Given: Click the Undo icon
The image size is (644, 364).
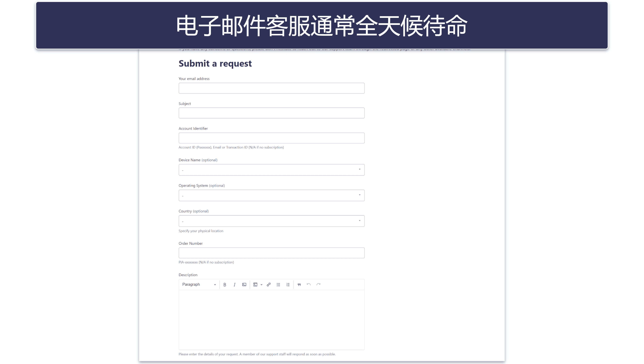Looking at the screenshot, I should [x=309, y=284].
